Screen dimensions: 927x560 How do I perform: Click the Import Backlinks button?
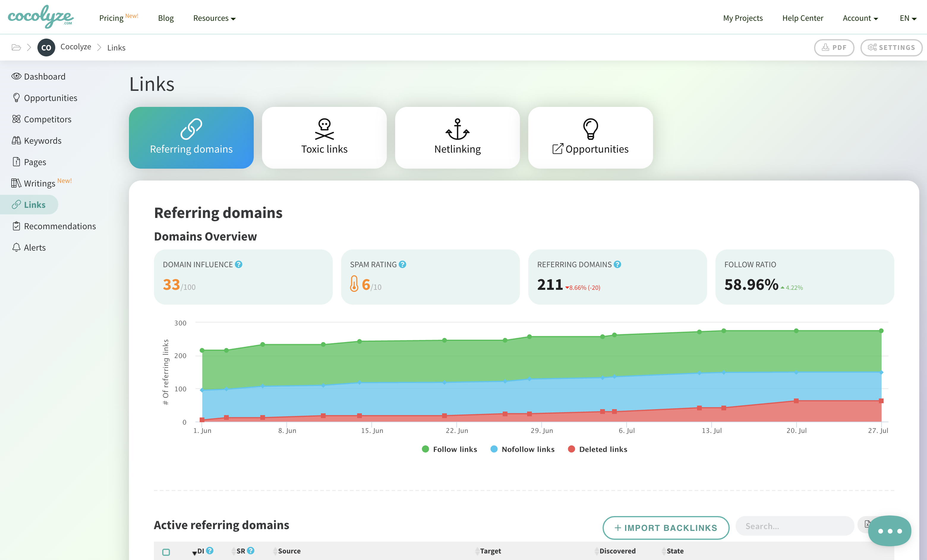click(x=666, y=528)
